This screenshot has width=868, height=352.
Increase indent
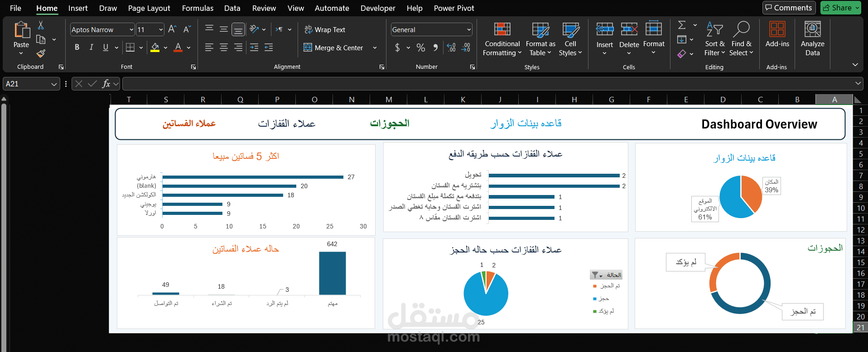point(269,47)
